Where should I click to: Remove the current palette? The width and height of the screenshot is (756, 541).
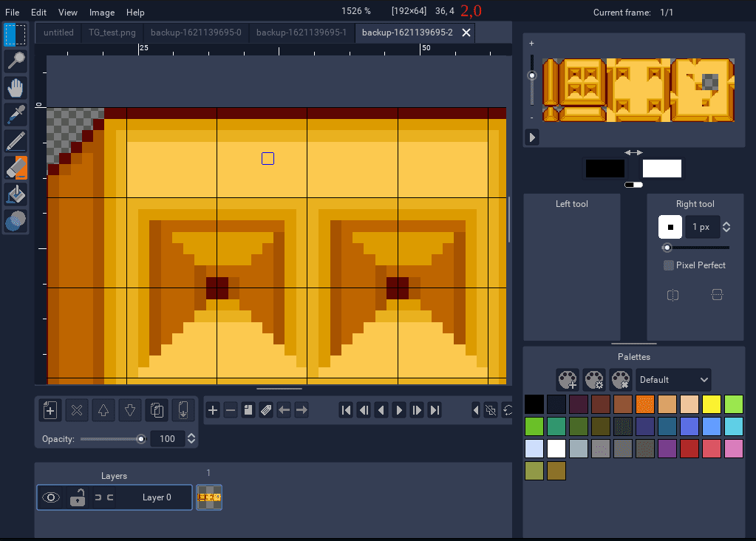tap(621, 379)
